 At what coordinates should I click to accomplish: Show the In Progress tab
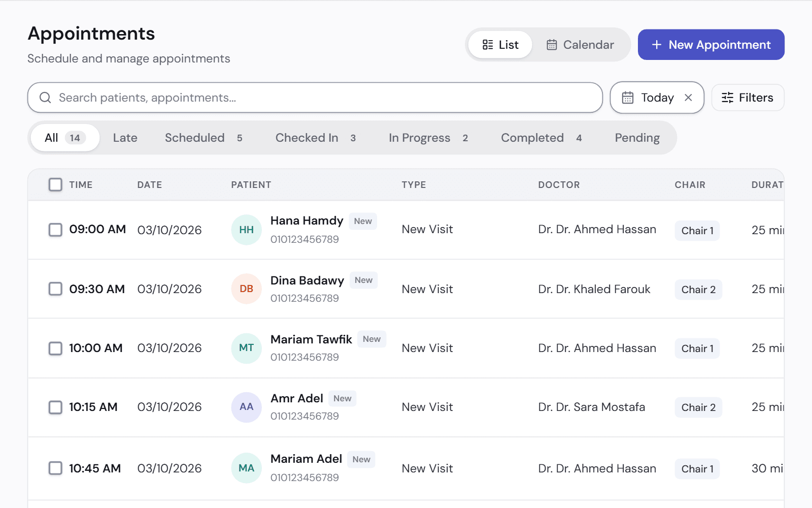pos(428,138)
